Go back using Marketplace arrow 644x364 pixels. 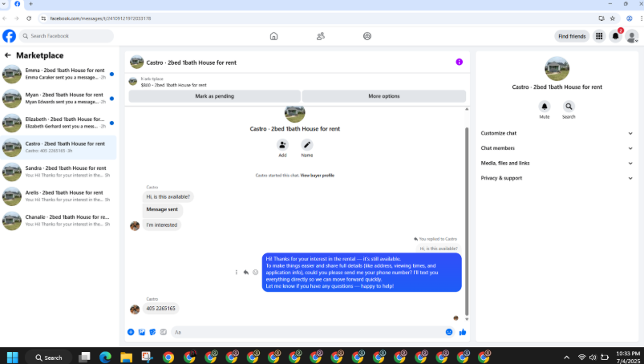pyautogui.click(x=8, y=55)
